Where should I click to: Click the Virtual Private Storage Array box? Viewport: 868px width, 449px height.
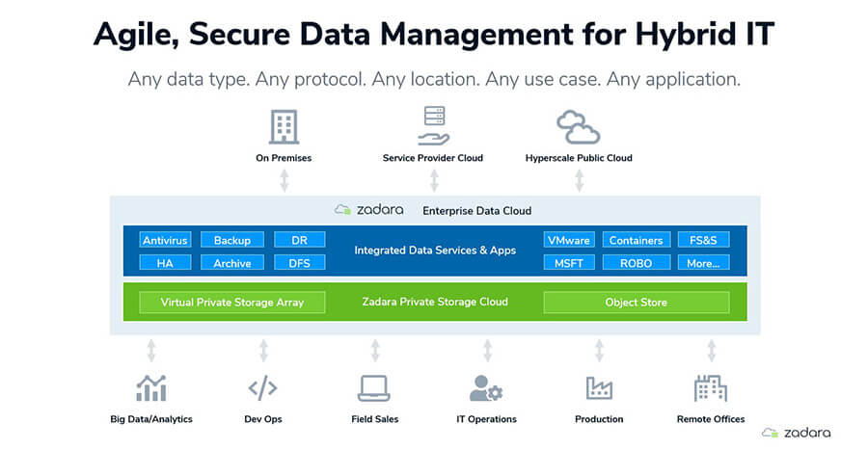[231, 303]
